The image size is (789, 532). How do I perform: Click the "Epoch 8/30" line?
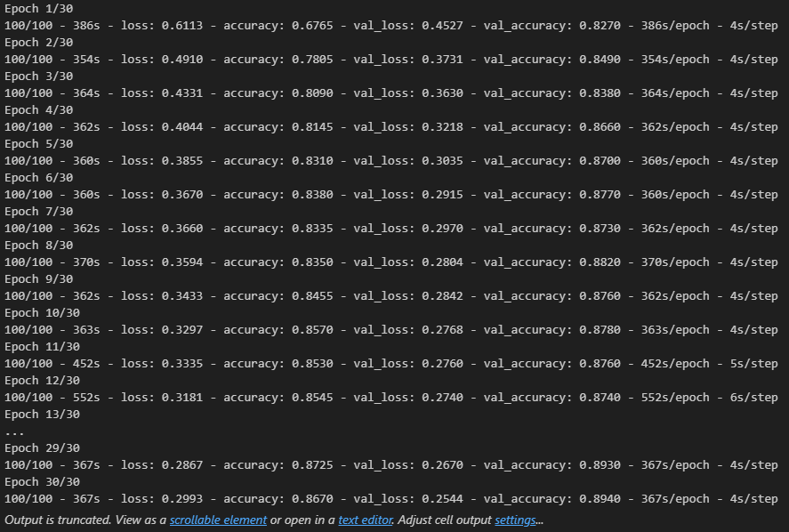click(39, 246)
